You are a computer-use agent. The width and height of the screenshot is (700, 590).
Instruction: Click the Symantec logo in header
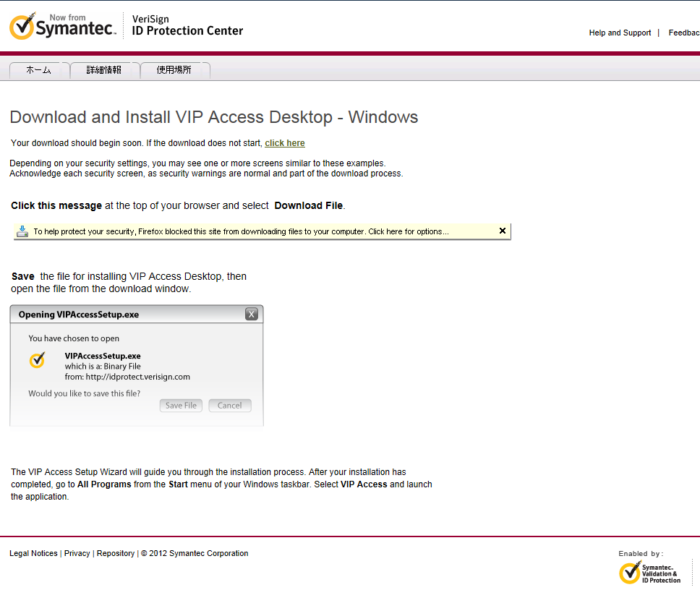(x=62, y=26)
